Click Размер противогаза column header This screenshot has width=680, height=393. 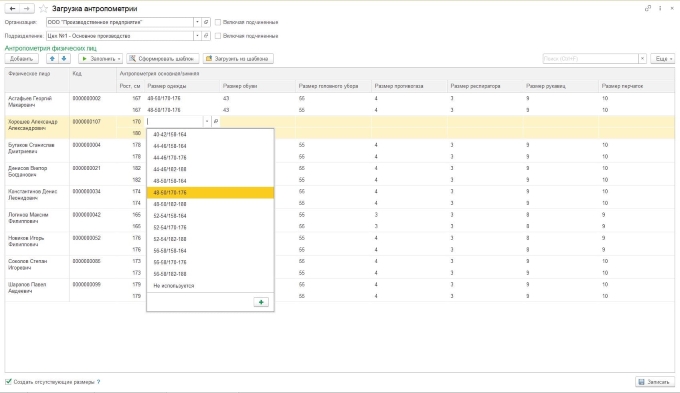pyautogui.click(x=409, y=86)
